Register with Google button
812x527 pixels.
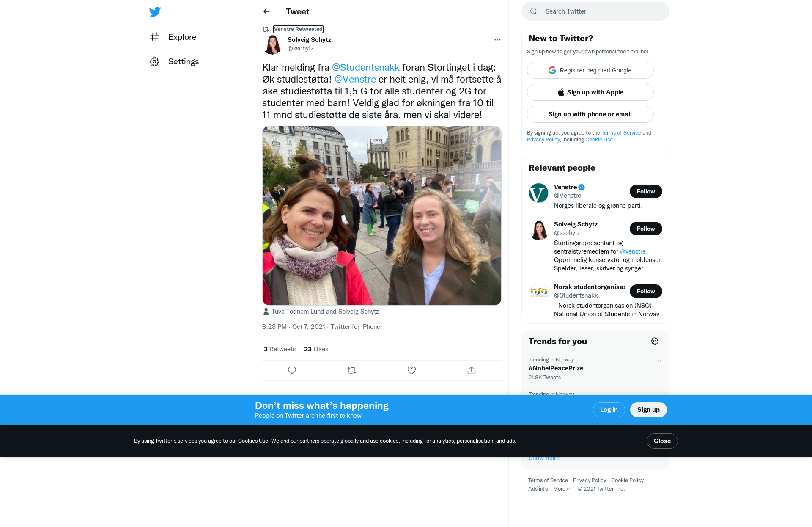point(590,70)
